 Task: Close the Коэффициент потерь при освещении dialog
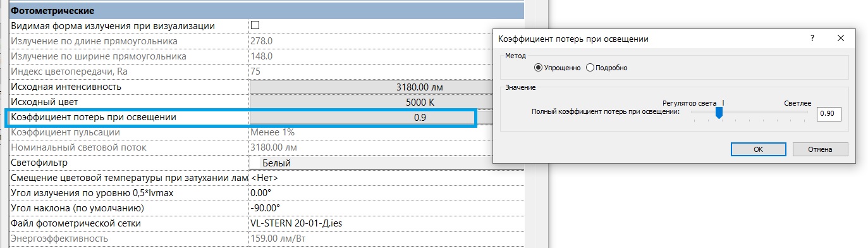[841, 39]
